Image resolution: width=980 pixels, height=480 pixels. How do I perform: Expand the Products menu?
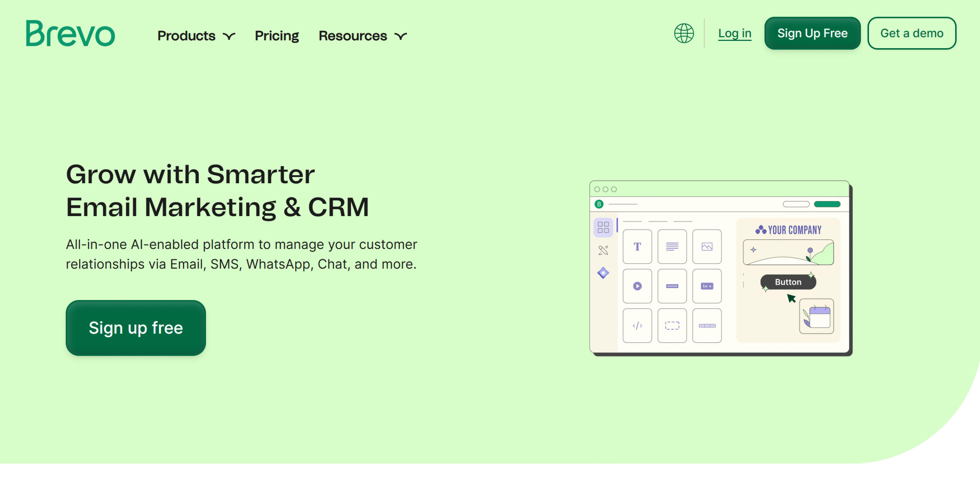196,36
